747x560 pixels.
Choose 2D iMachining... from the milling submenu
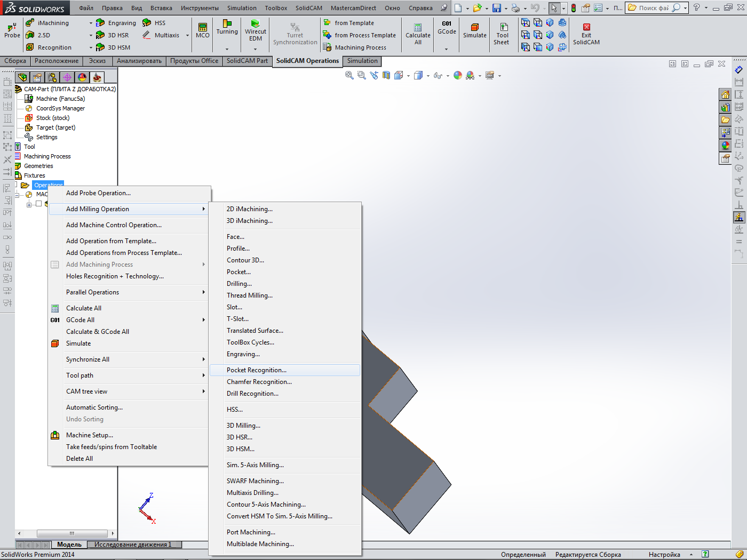pos(285,209)
